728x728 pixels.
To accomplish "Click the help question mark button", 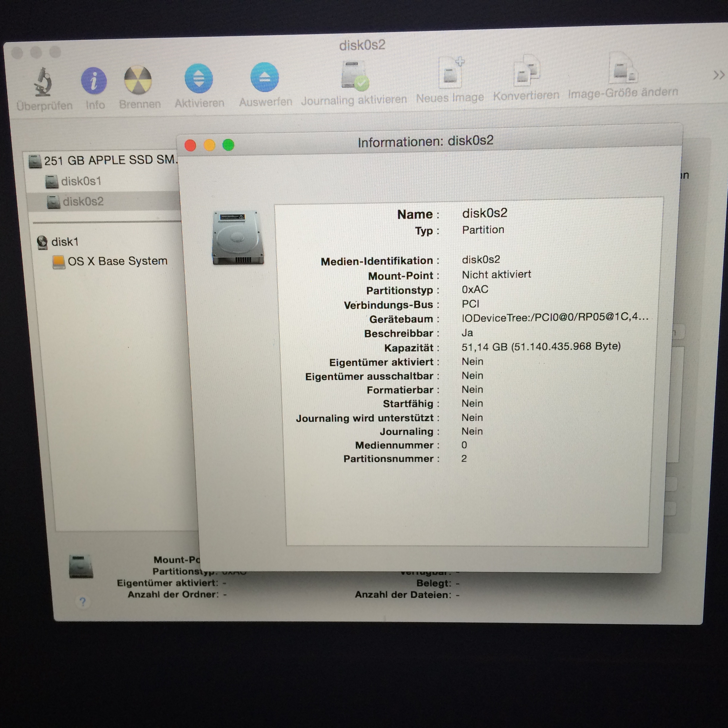I will point(82,601).
